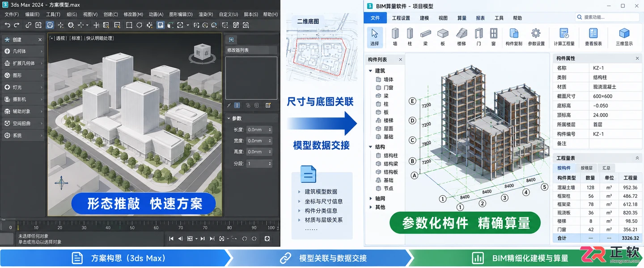Click go-to-end playback button in 3ds Max
Image resolution: width=644 pixels, height=268 pixels.
coord(212,239)
